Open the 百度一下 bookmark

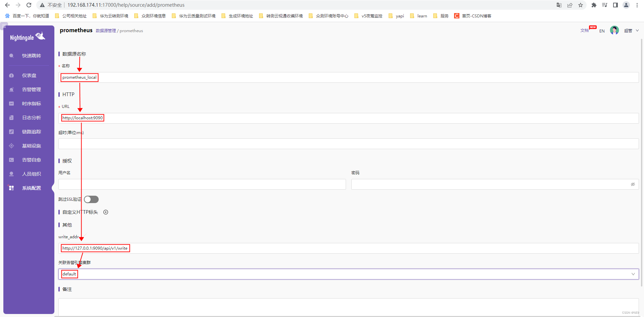27,16
